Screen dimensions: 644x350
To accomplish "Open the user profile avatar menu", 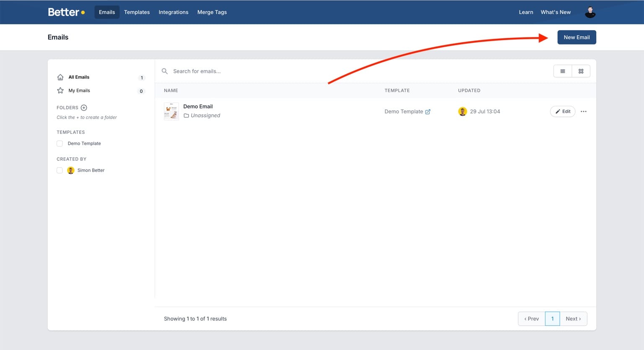I will pyautogui.click(x=590, y=12).
